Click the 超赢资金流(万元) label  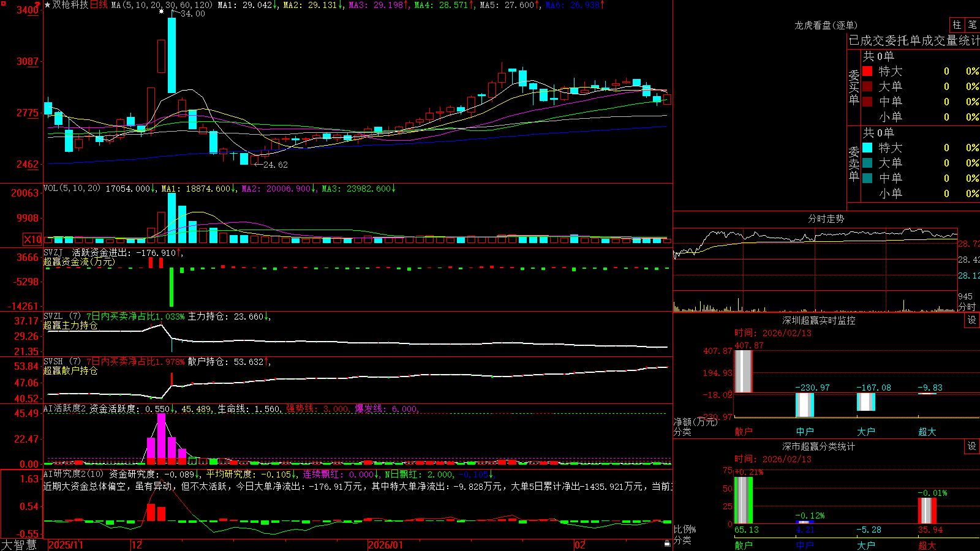pyautogui.click(x=79, y=261)
